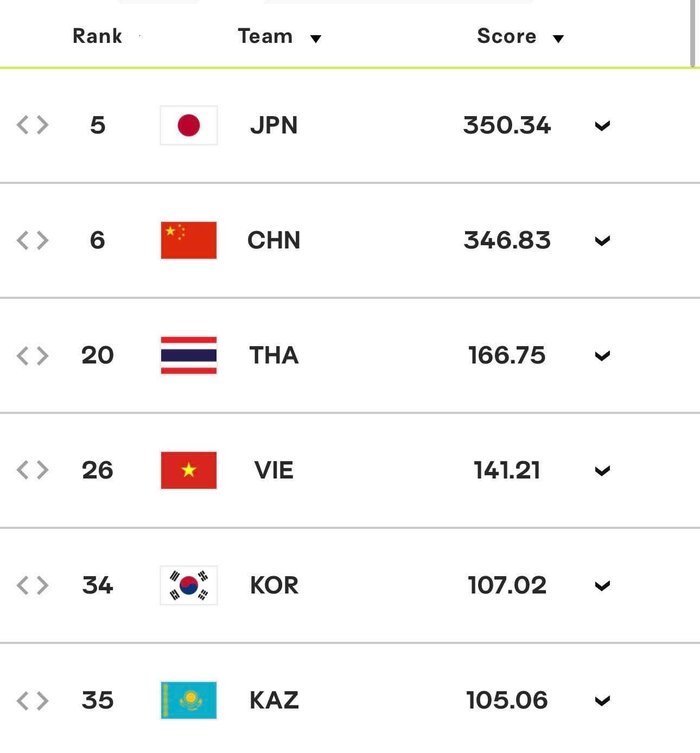The height and width of the screenshot is (753, 700).
Task: Click the Kazakhstan flag icon
Action: tap(189, 700)
